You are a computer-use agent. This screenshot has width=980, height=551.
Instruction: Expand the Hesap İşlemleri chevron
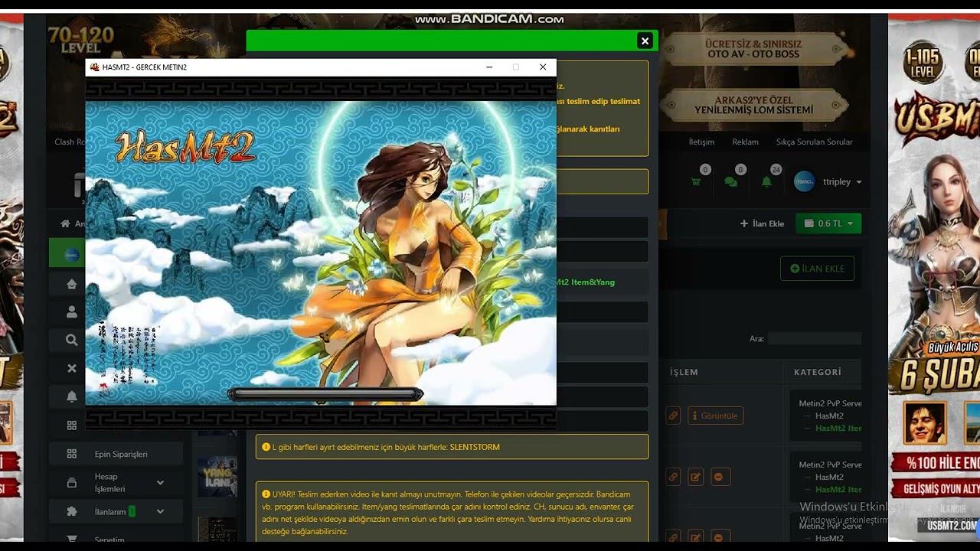(160, 483)
